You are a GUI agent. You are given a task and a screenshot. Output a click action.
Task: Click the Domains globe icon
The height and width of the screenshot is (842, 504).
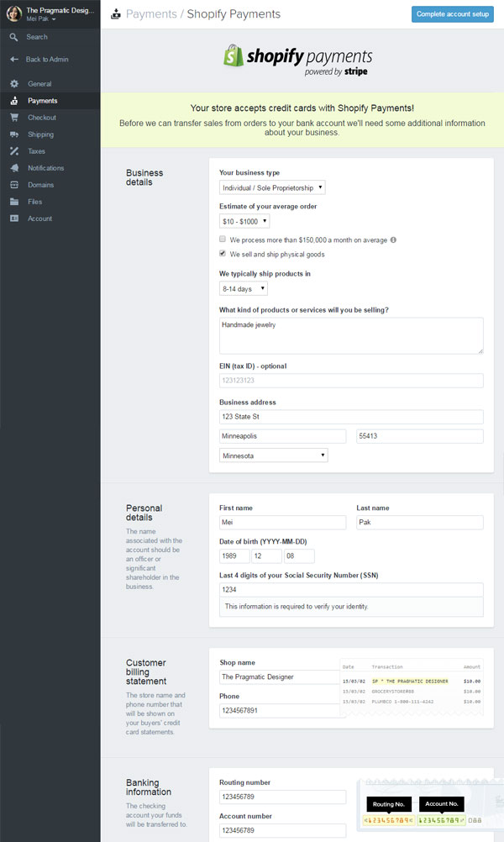pos(14,185)
